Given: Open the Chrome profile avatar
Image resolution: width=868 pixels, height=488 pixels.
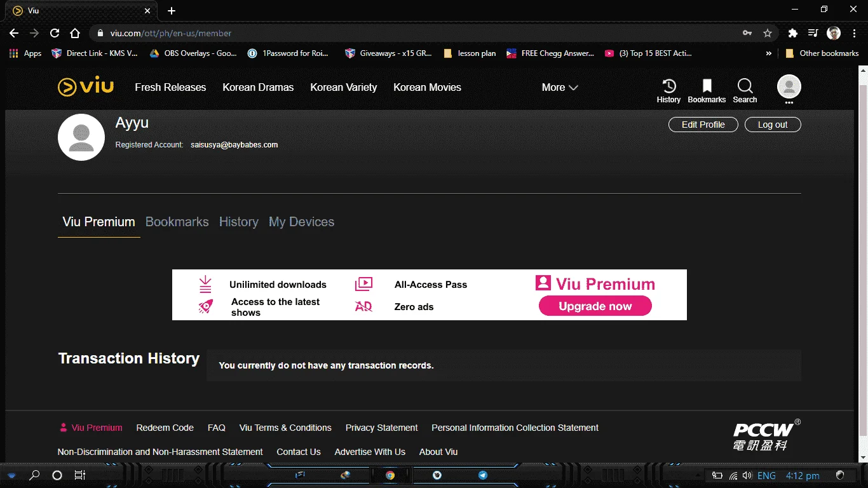Looking at the screenshot, I should pos(834,33).
